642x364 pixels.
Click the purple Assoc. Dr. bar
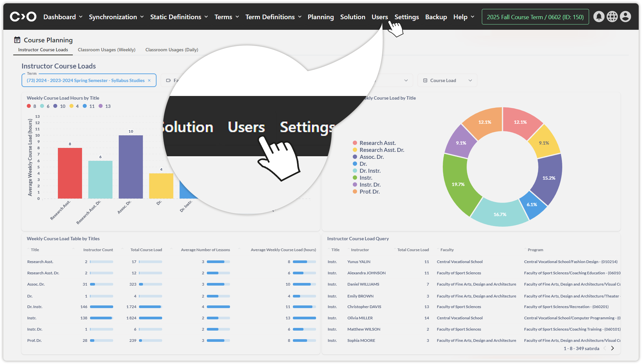[x=131, y=167]
